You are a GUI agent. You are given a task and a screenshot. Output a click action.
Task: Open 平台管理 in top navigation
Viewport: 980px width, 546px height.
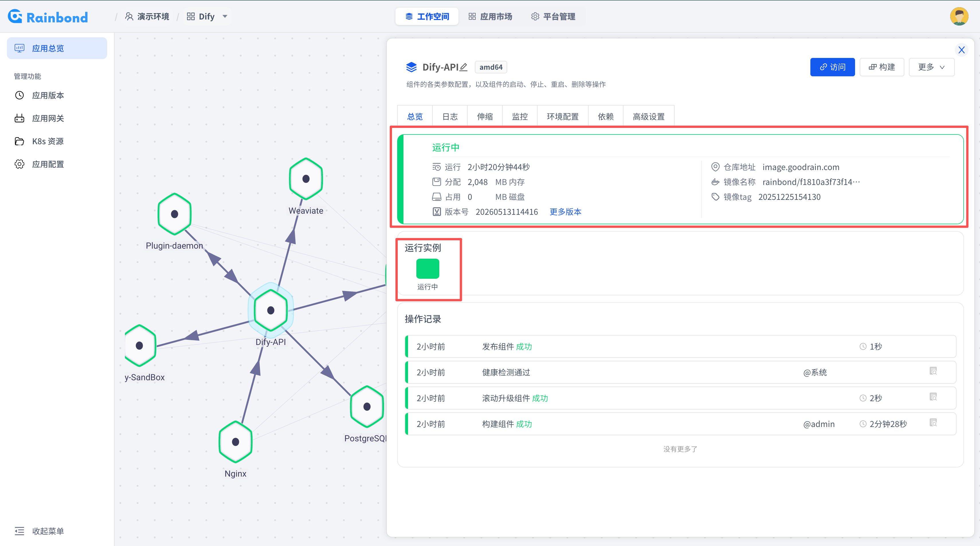tap(553, 16)
